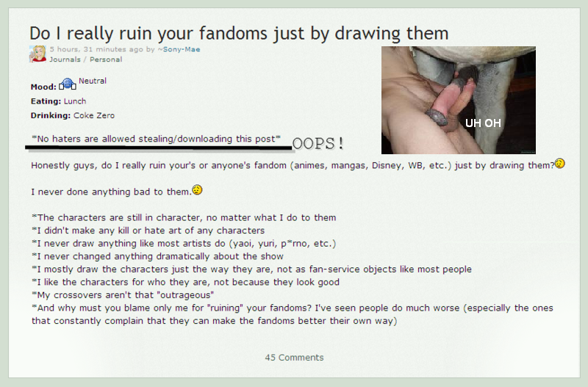Click the line about crossovers being 'outrageous'
Image resolution: width=588 pixels, height=387 pixels.
click(x=123, y=295)
